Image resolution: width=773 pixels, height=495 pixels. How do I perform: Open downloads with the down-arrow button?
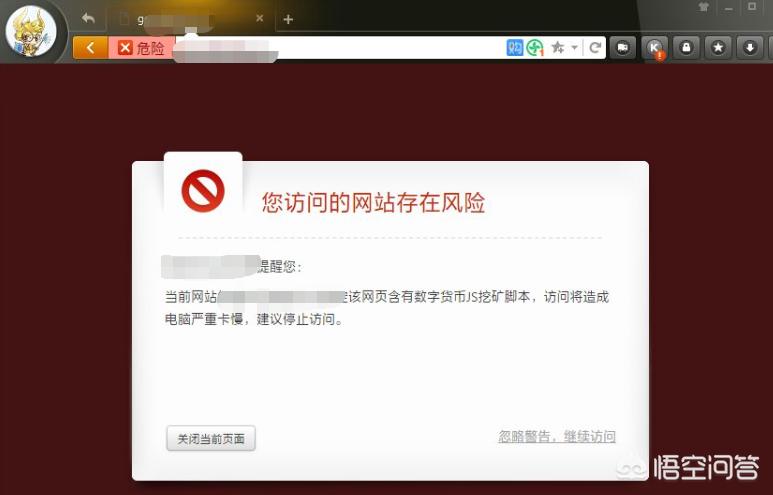pos(750,47)
